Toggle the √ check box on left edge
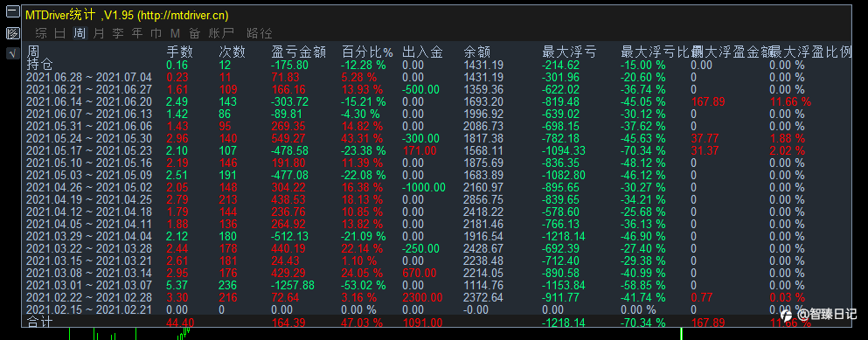Image resolution: width=868 pixels, height=340 pixels. pos(12,53)
